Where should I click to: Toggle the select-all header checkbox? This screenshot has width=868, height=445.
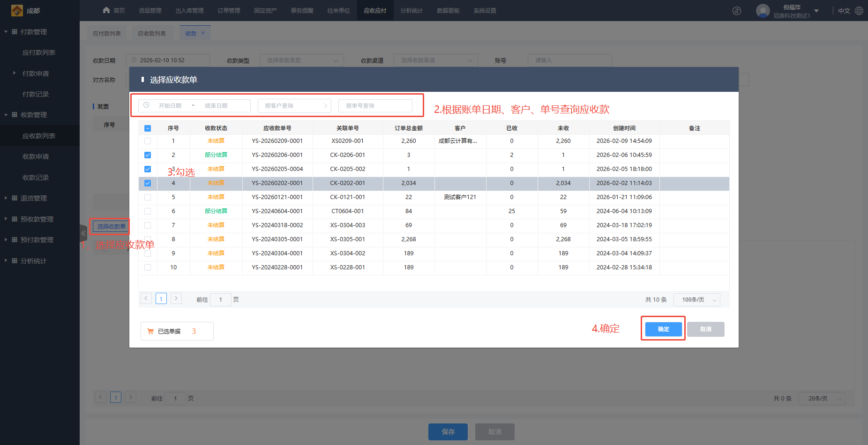148,128
